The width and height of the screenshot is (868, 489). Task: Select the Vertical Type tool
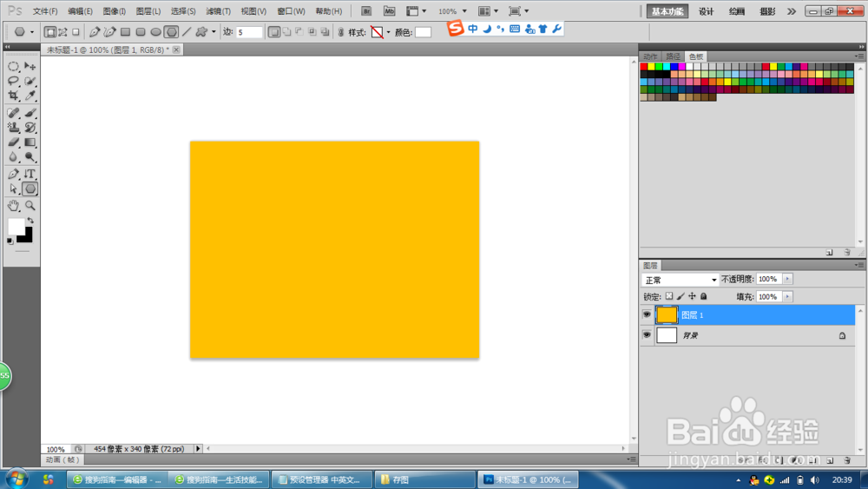pyautogui.click(x=30, y=174)
